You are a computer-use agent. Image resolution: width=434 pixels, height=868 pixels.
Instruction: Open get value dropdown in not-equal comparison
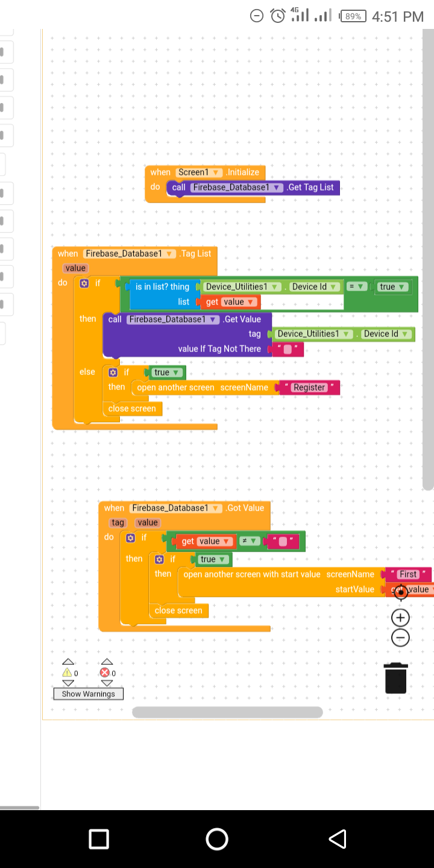215,541
